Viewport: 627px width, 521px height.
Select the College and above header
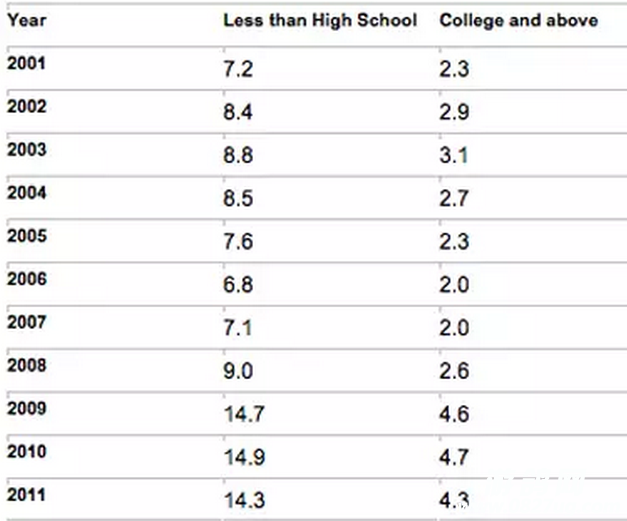(x=519, y=20)
